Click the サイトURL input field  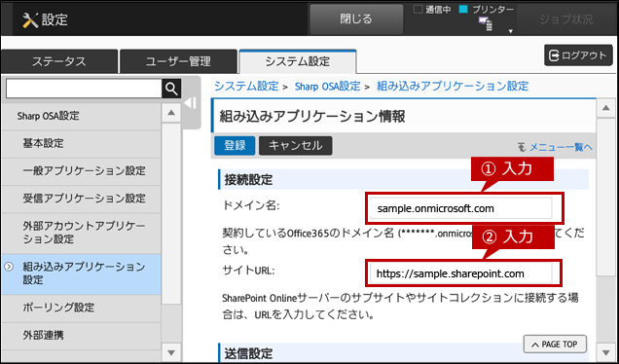pos(461,273)
